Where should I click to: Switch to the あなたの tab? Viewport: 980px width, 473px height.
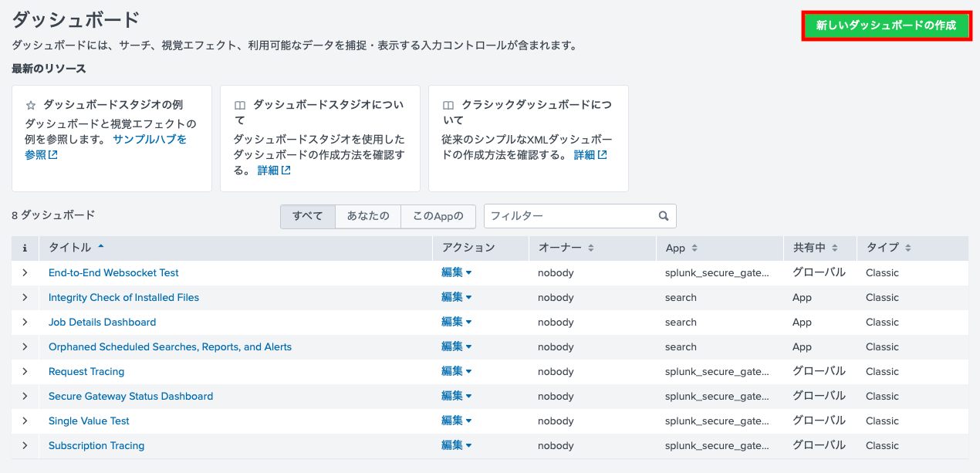(368, 216)
